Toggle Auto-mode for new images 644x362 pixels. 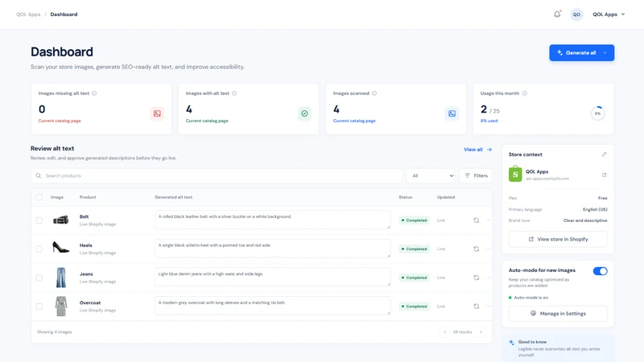click(600, 271)
